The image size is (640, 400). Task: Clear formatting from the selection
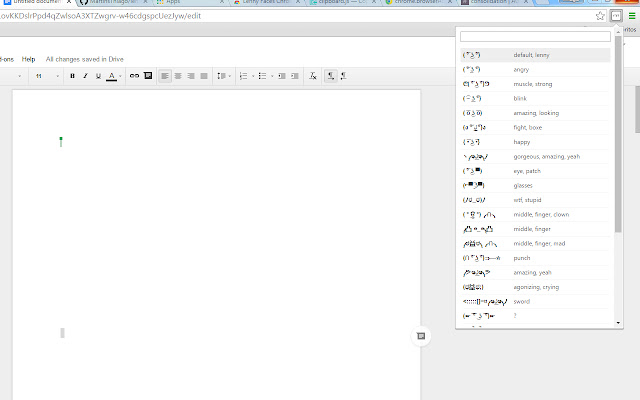(313, 76)
